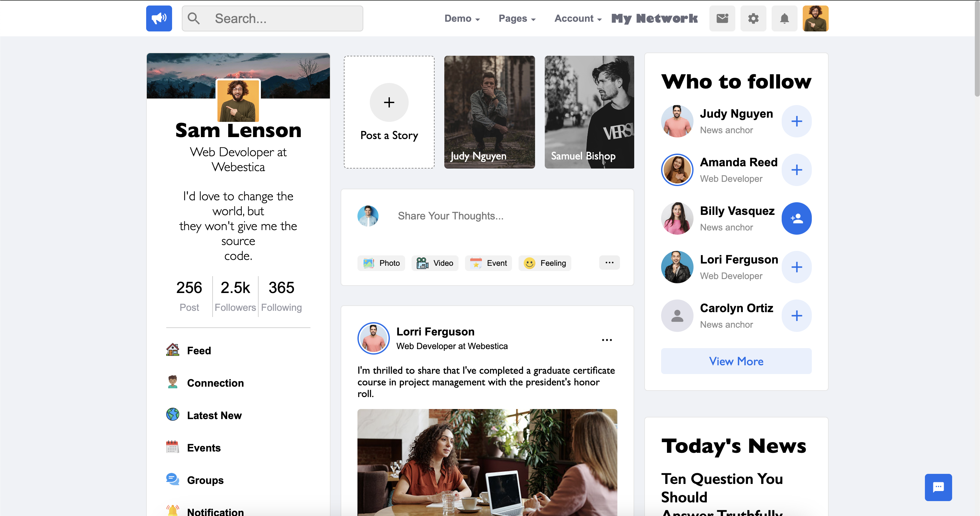Click the Feeling button

click(x=545, y=263)
